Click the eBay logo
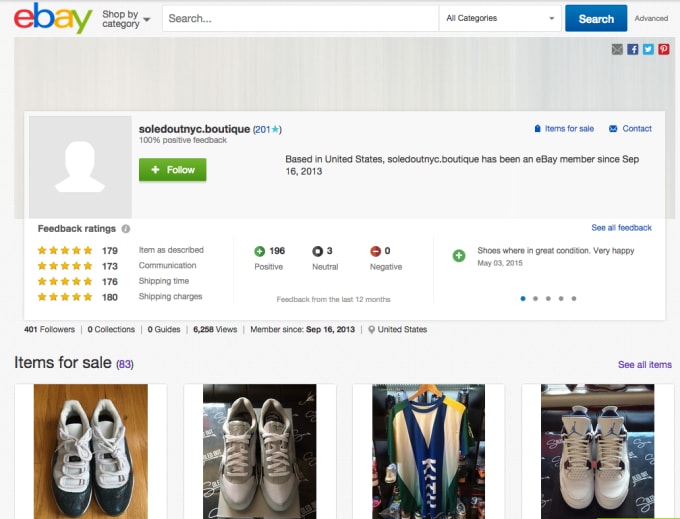 [x=53, y=18]
